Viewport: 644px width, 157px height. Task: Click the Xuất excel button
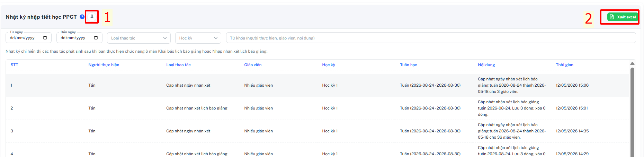click(x=623, y=17)
